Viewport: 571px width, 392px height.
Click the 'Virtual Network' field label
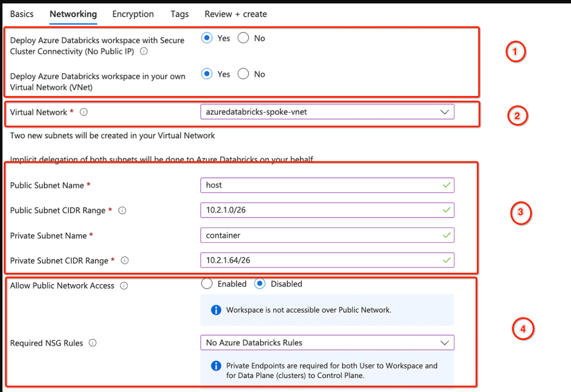(x=39, y=112)
